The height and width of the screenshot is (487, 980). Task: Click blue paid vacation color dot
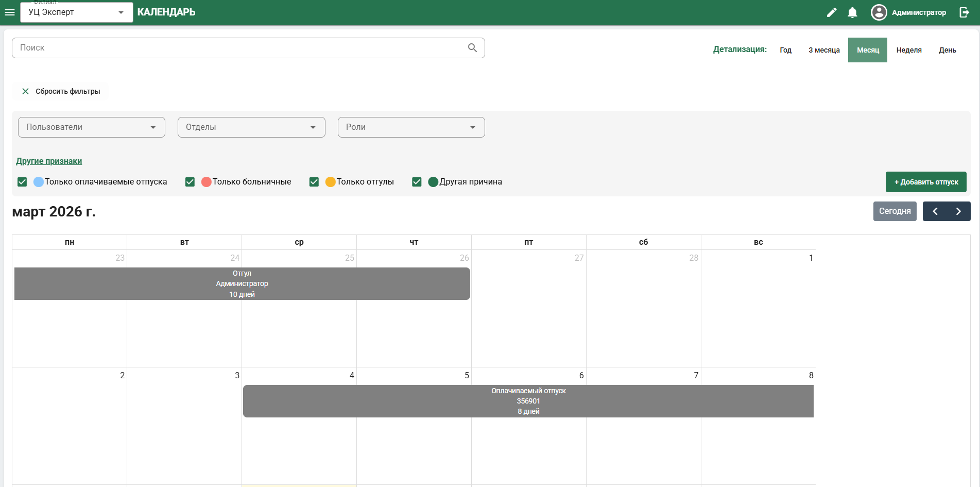[x=39, y=182]
